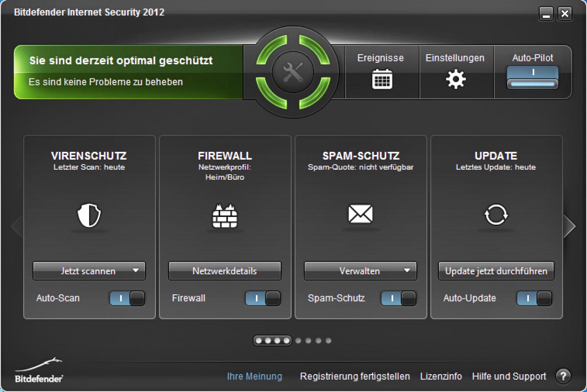Viewport: 587px width, 392px height.
Task: Close the Bitdefender window
Action: point(565,14)
